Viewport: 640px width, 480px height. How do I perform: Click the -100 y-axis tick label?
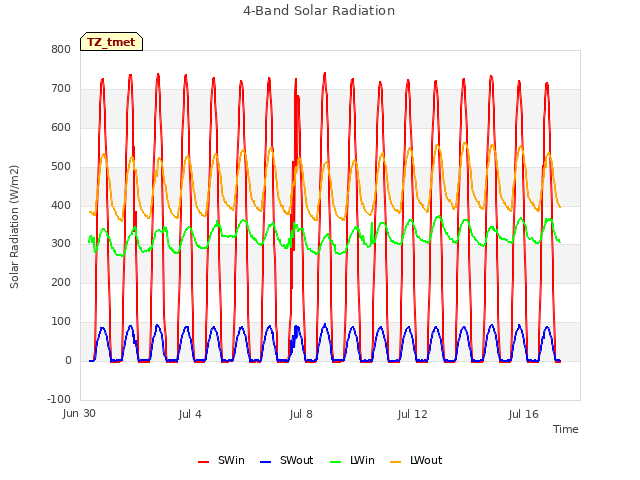59,399
